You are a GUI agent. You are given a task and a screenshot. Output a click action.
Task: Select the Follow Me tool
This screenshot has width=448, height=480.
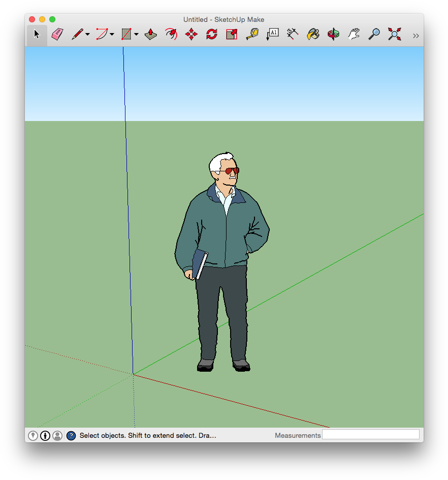tap(170, 34)
